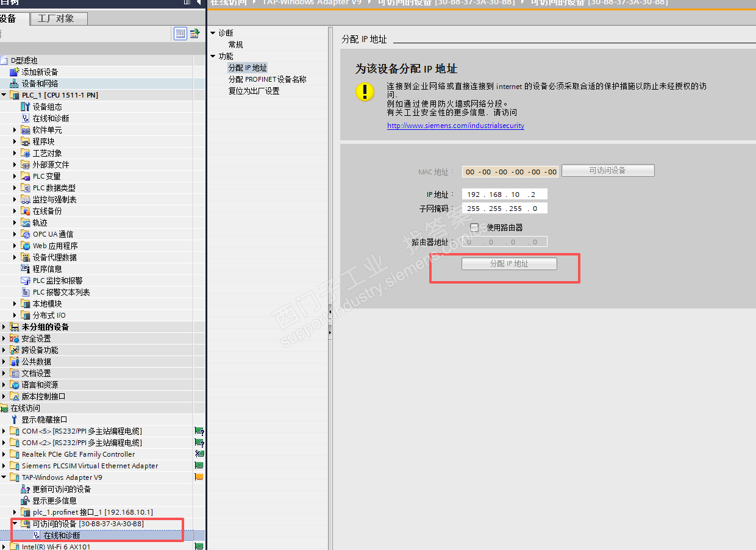
Task: Collapse the 可访问的设备 [30-B8-37-3A-30-B8] node
Action: click(15, 524)
